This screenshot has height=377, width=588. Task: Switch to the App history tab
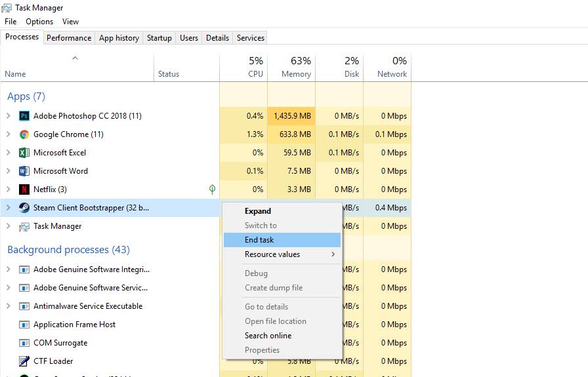pyautogui.click(x=119, y=38)
